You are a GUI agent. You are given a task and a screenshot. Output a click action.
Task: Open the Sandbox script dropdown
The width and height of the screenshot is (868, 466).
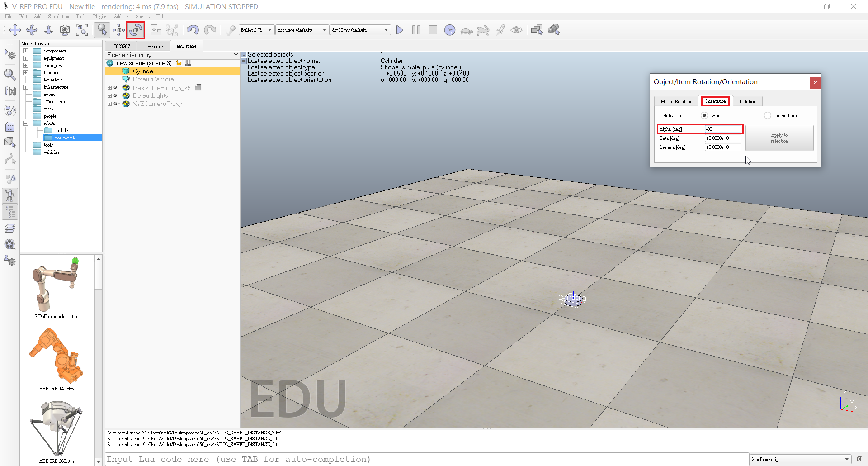800,459
